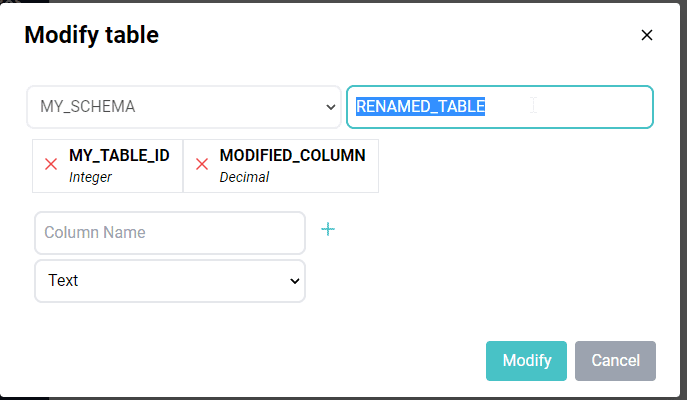Screen dimensions: 687x400
Task: Select the MODIFIED_COLUMN column name label
Action: pos(292,156)
